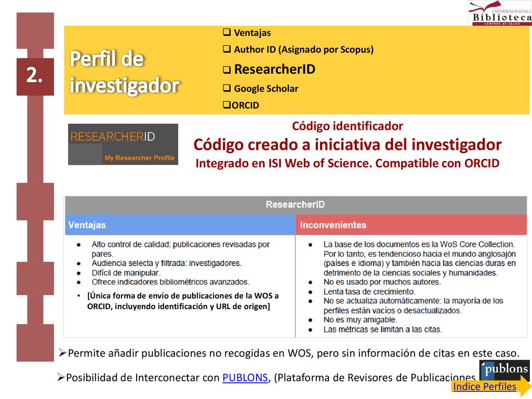Image resolution: width=532 pixels, height=399 pixels.
Task: Click 'Posibilidad de Interconectar con' text
Action: 142,378
